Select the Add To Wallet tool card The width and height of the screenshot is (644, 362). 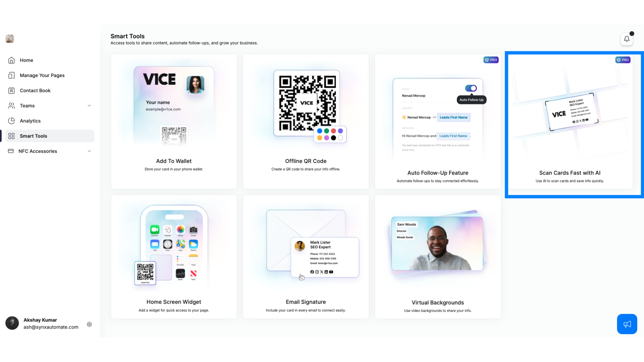pyautogui.click(x=173, y=119)
